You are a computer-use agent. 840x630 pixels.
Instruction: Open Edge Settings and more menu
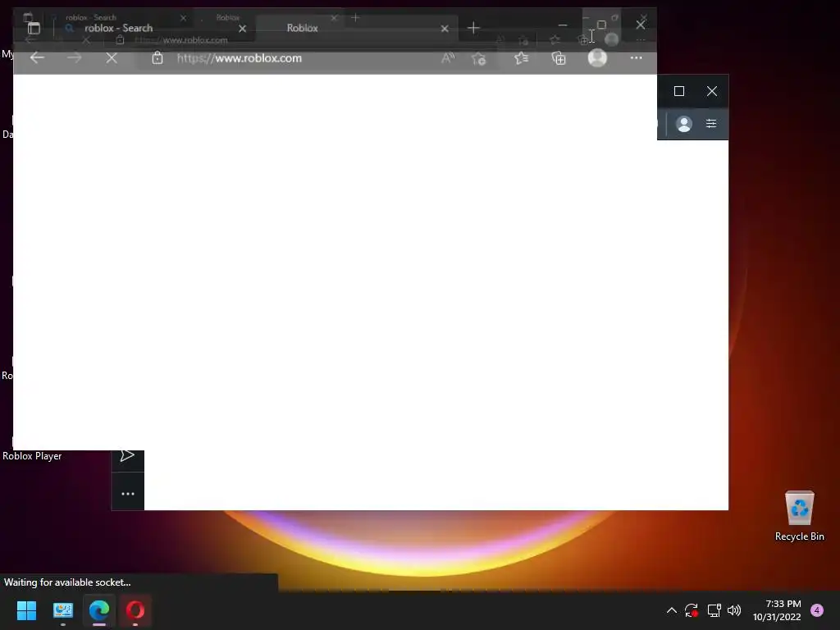tap(636, 58)
